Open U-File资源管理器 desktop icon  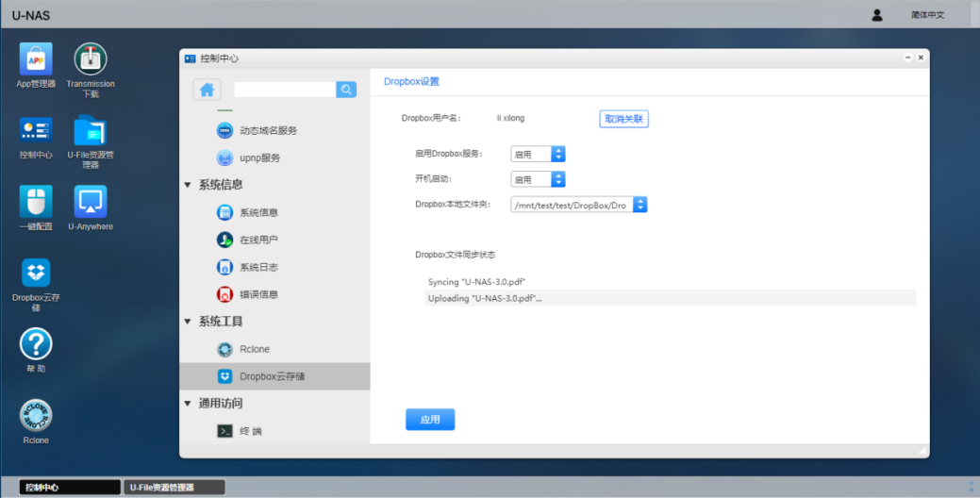[x=91, y=132]
